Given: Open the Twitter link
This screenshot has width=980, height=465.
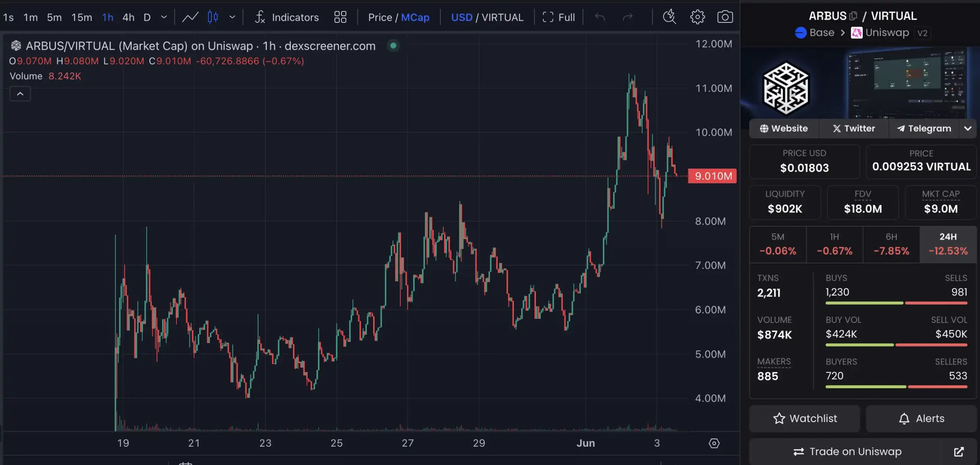Looking at the screenshot, I should [853, 129].
